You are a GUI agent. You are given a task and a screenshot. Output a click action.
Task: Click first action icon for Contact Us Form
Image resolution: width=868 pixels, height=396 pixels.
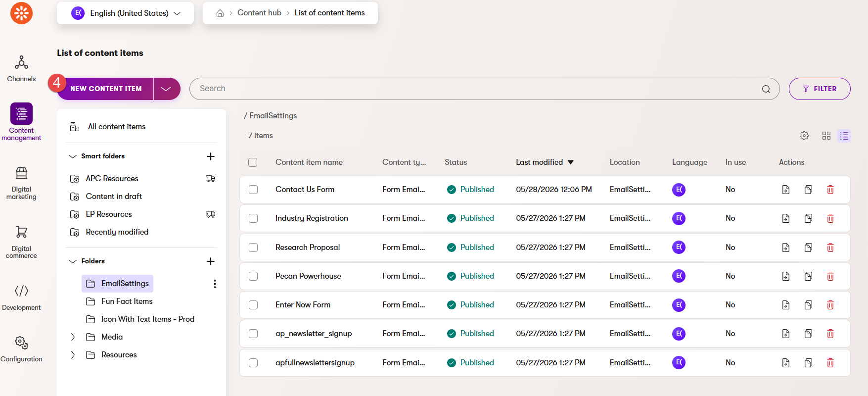click(x=786, y=190)
